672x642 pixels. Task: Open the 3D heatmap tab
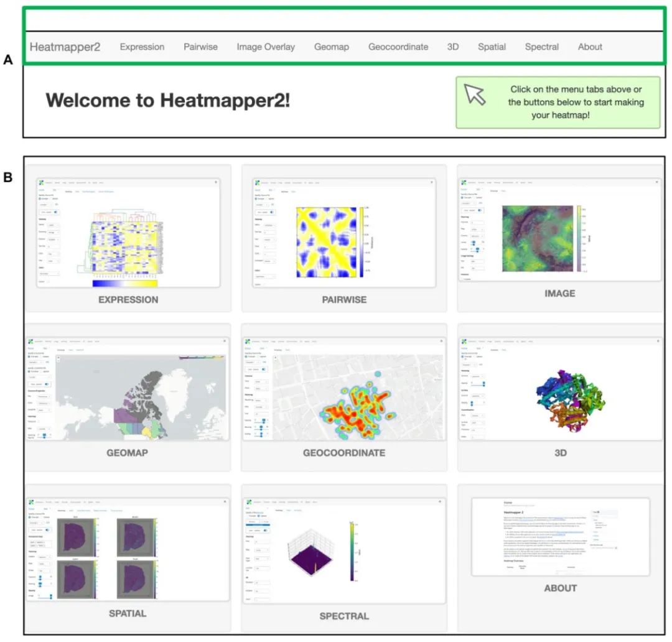(x=452, y=47)
